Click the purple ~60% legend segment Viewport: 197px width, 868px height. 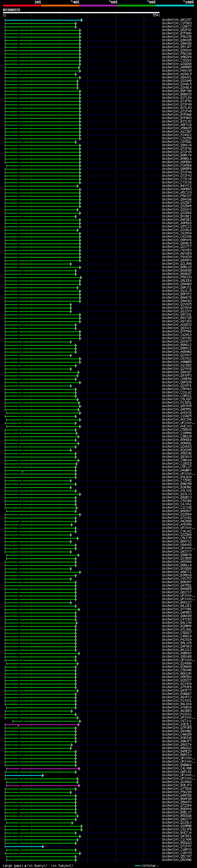point(98,6)
